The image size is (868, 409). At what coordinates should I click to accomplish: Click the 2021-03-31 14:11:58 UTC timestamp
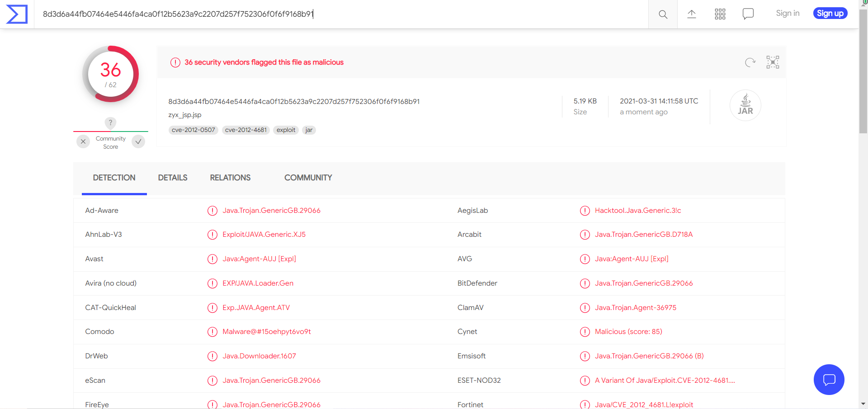tap(659, 101)
